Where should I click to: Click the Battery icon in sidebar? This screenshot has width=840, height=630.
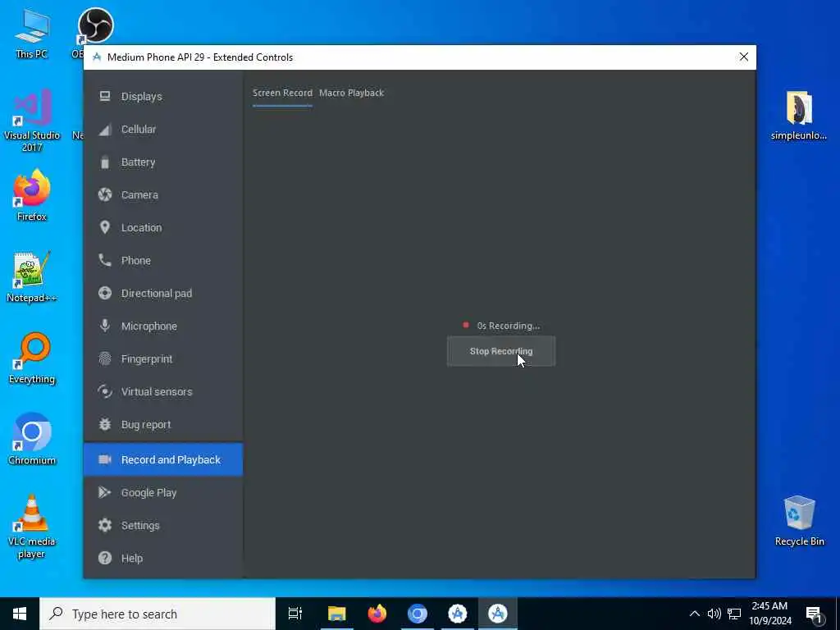pyautogui.click(x=105, y=162)
